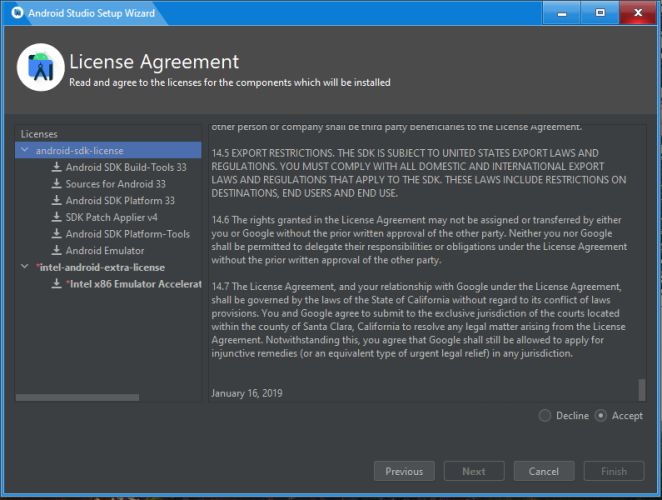Click the Licenses panel heading

39,134
